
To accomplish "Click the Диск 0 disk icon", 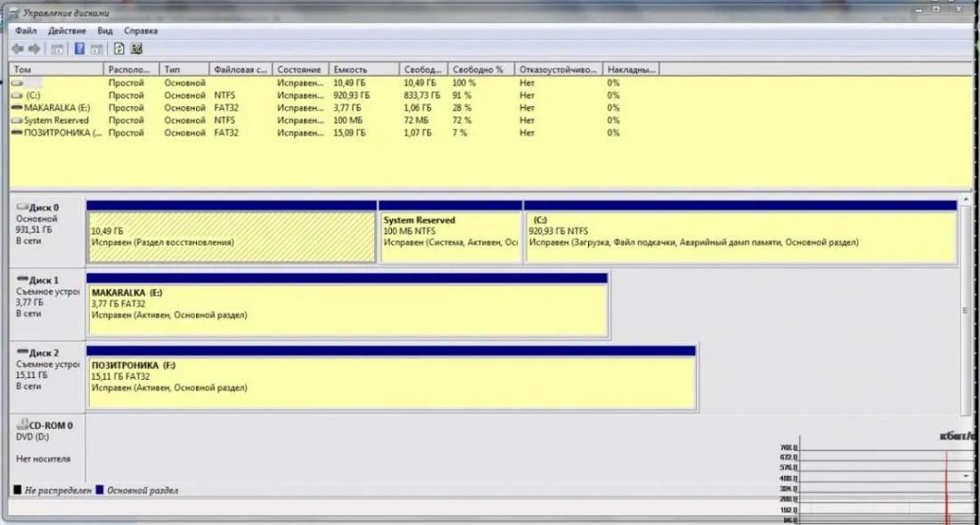I will pos(22,206).
